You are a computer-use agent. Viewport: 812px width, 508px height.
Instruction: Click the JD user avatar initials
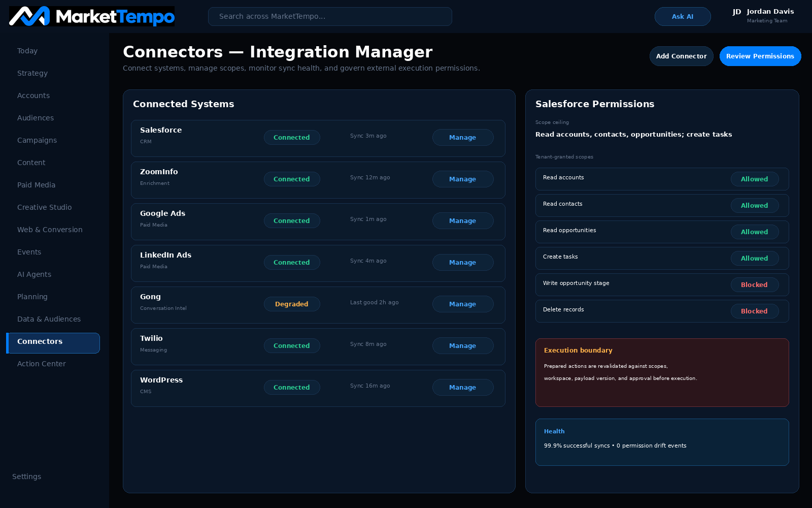click(737, 12)
